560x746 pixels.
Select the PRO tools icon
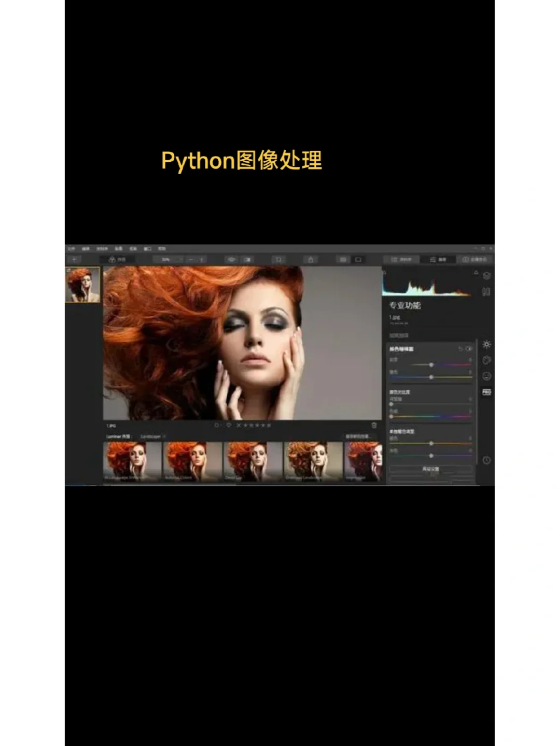[486, 392]
